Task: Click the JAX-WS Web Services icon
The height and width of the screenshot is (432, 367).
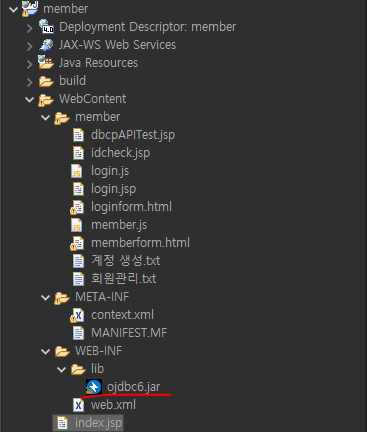Action: pos(46,45)
